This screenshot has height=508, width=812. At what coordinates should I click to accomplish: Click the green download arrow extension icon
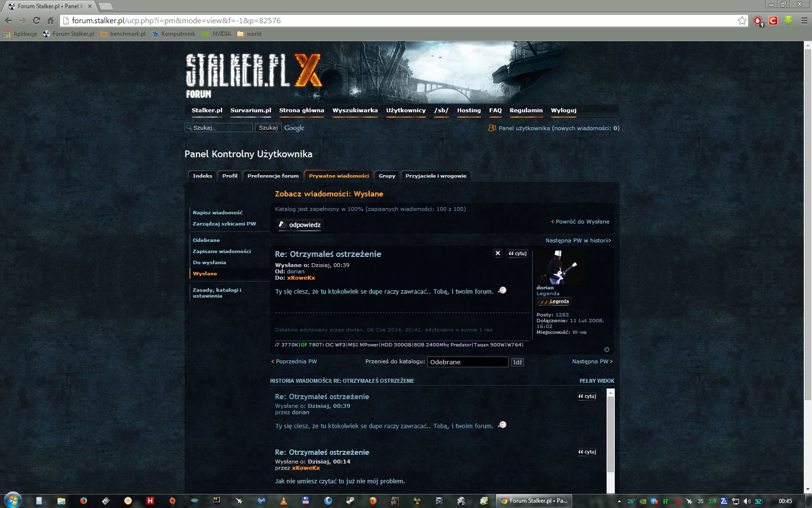coord(788,20)
